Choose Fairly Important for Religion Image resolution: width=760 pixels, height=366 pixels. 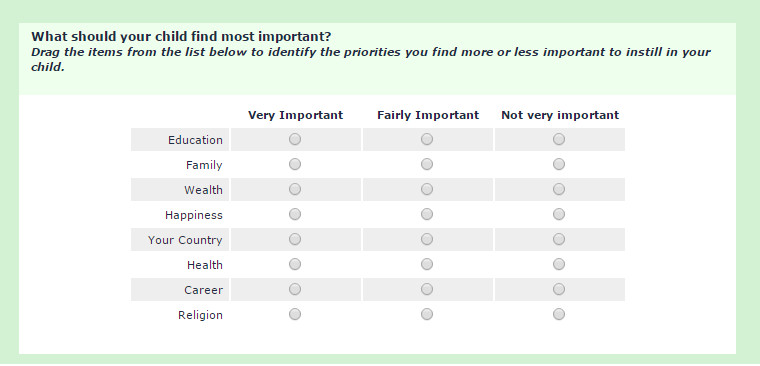(427, 314)
